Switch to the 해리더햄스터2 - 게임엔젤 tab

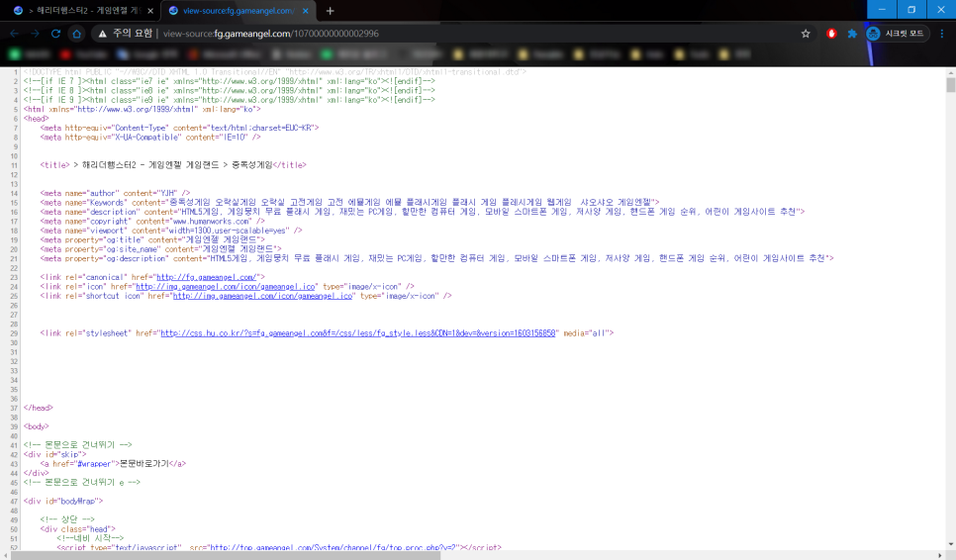82,11
